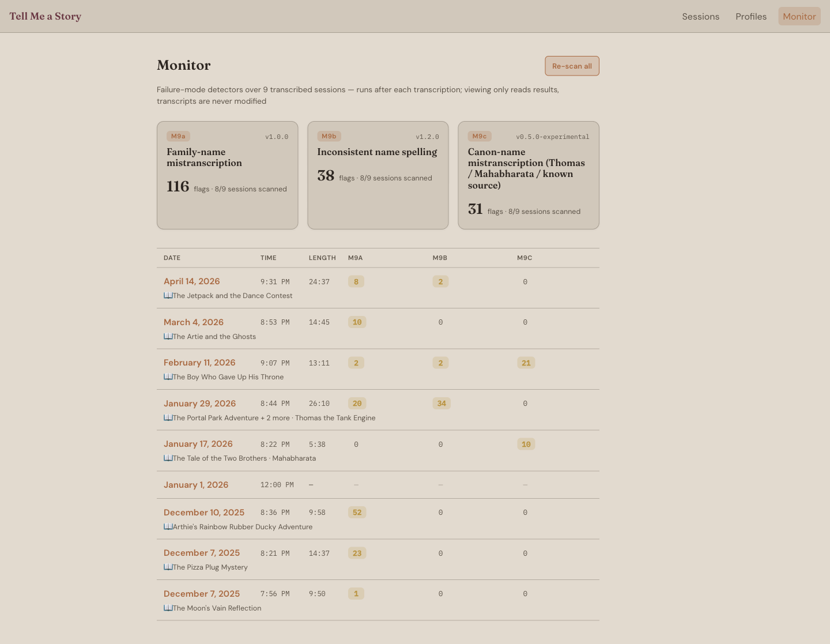Open the December 7, 2025 8:21 PM session

pos(201,553)
